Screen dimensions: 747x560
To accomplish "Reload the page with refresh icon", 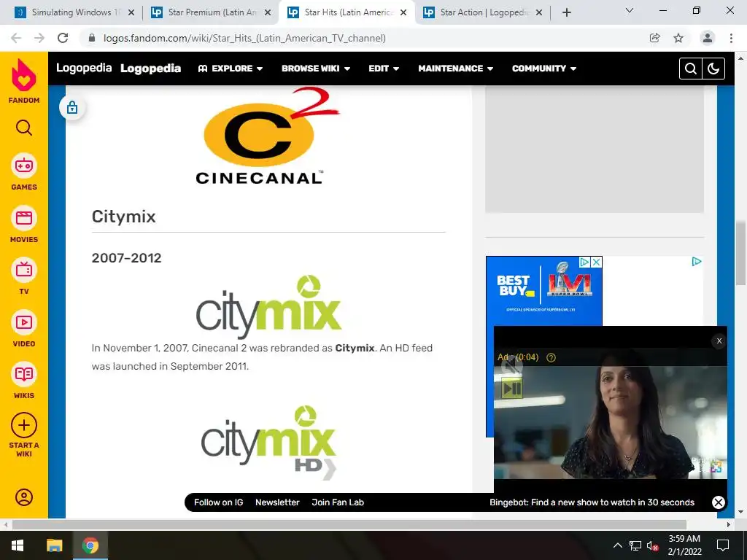I will pyautogui.click(x=63, y=38).
